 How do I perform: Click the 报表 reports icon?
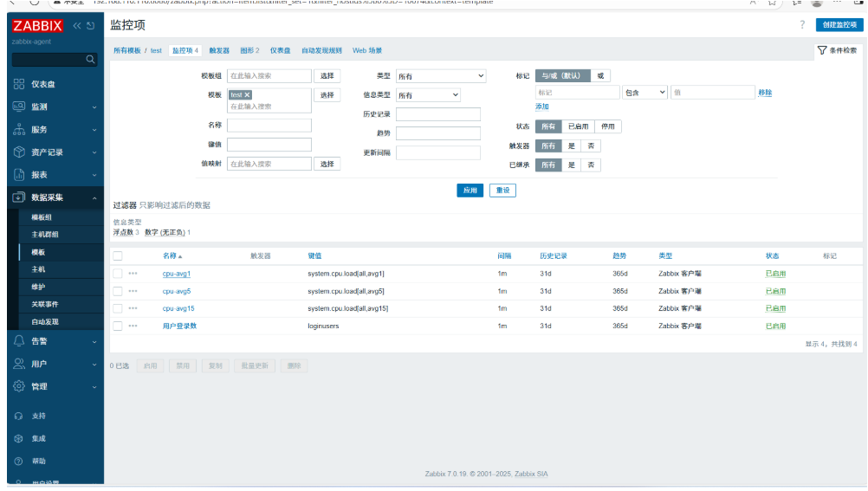[19, 174]
